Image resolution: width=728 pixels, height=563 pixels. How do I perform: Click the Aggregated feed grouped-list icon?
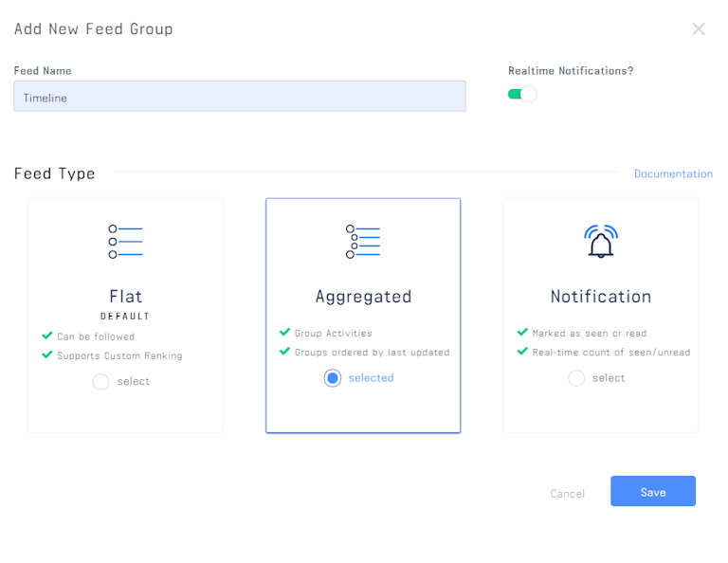point(363,242)
